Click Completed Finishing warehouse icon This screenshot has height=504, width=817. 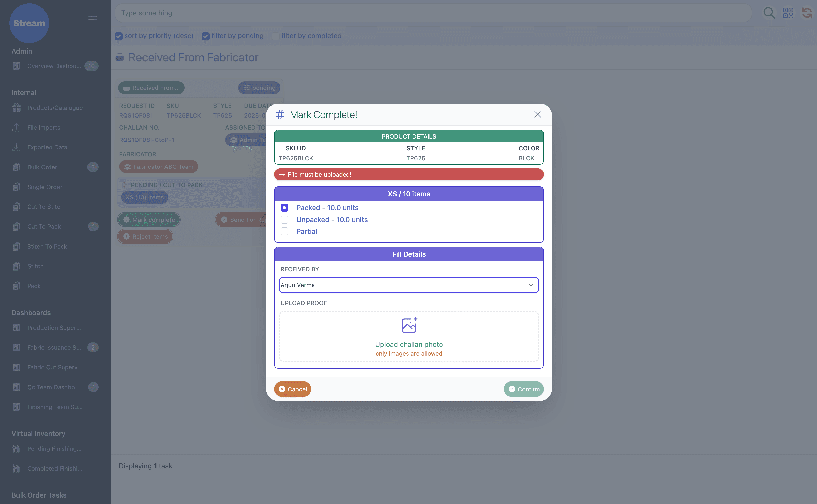click(x=16, y=468)
